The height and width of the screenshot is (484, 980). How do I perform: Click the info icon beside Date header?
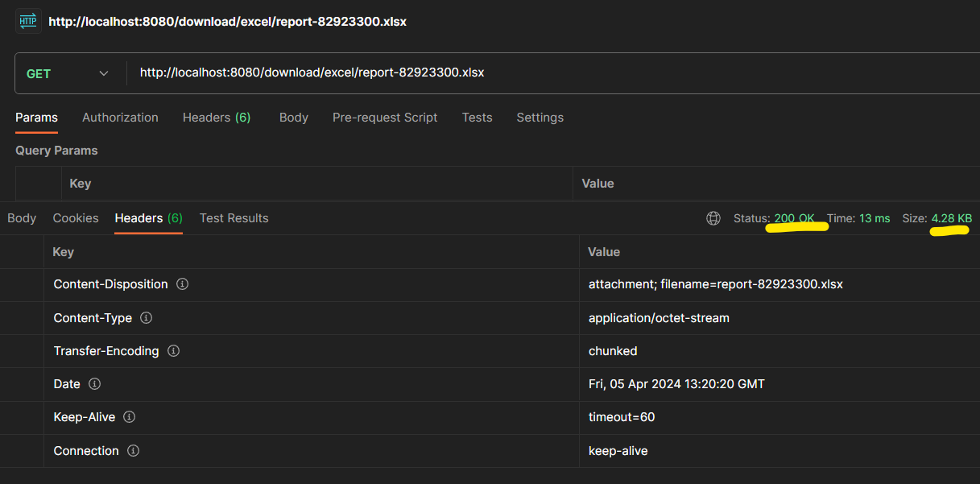pyautogui.click(x=95, y=383)
